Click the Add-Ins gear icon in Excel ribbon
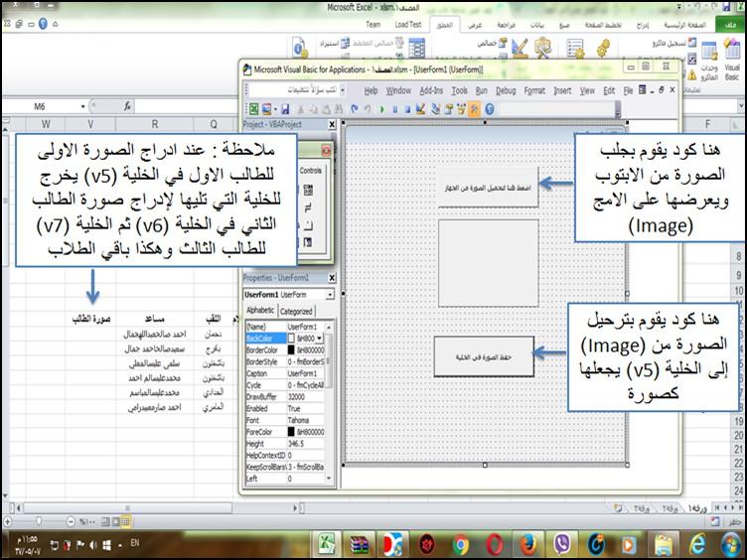Viewport: 747px width, 560px height. [603, 49]
